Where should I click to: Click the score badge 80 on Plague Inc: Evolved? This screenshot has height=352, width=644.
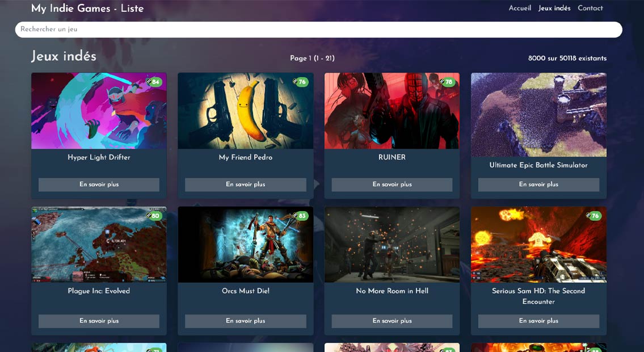[154, 216]
